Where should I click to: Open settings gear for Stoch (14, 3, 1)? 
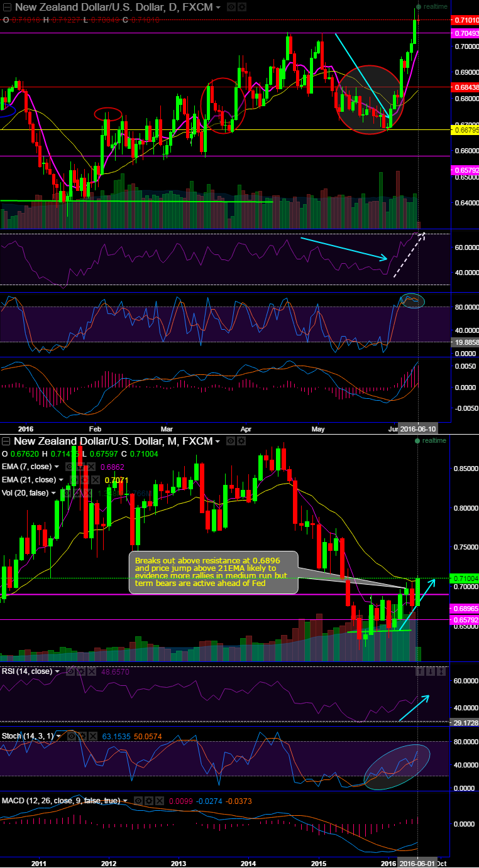(82, 735)
